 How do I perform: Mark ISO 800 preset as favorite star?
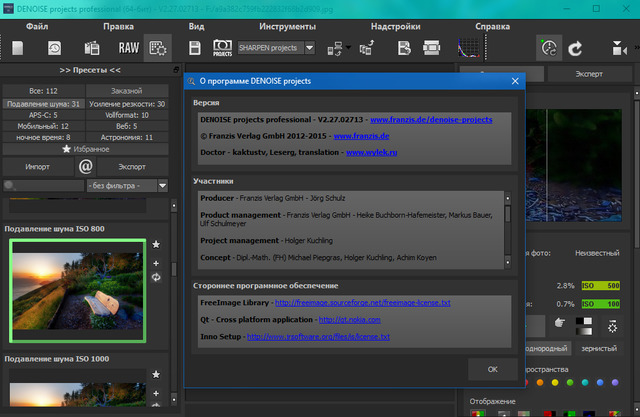click(156, 244)
